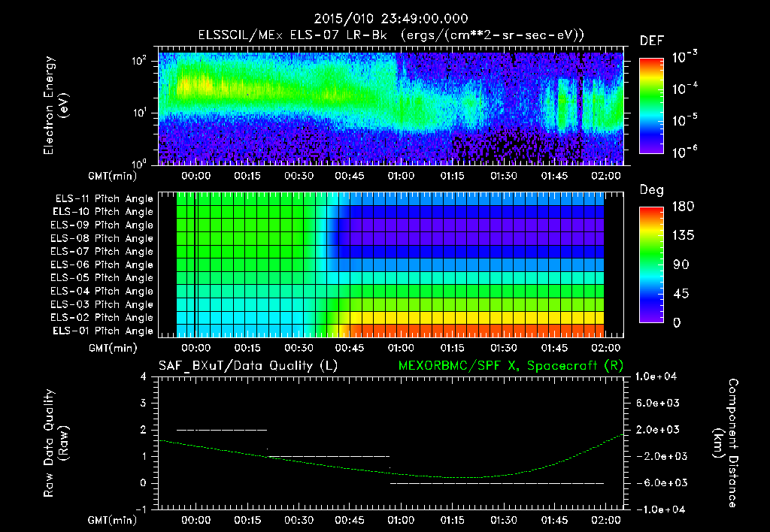Screen dimensions: 770x532
Task: Click the ELS-11 Pitch Angle row label
Action: point(104,199)
